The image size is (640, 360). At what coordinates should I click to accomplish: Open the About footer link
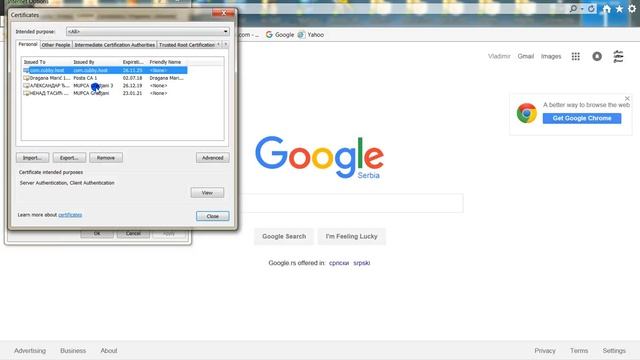pos(109,351)
